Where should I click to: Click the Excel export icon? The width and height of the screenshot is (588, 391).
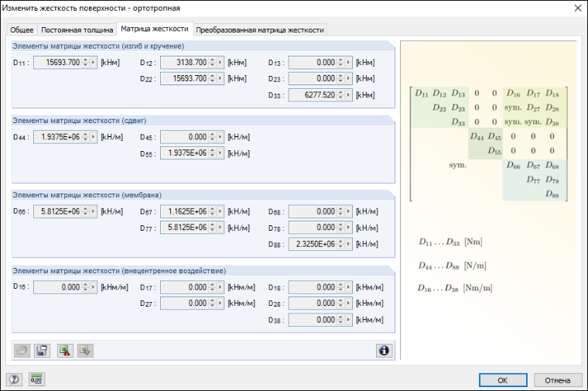65,351
